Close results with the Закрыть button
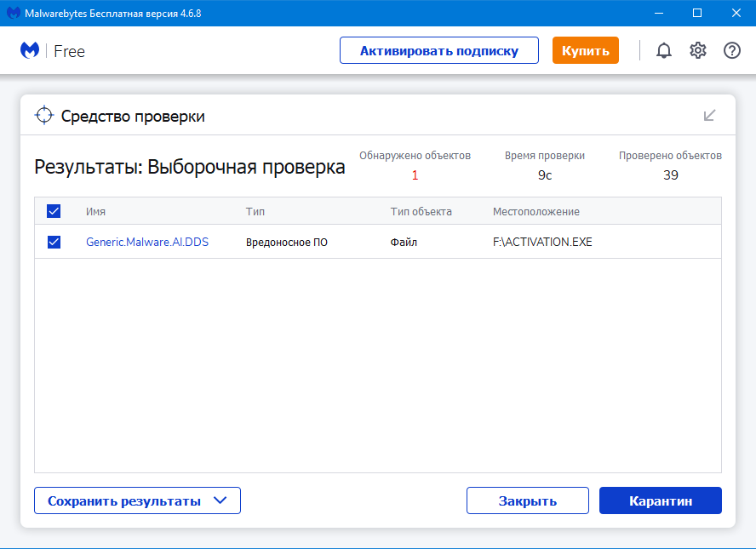 coord(527,500)
